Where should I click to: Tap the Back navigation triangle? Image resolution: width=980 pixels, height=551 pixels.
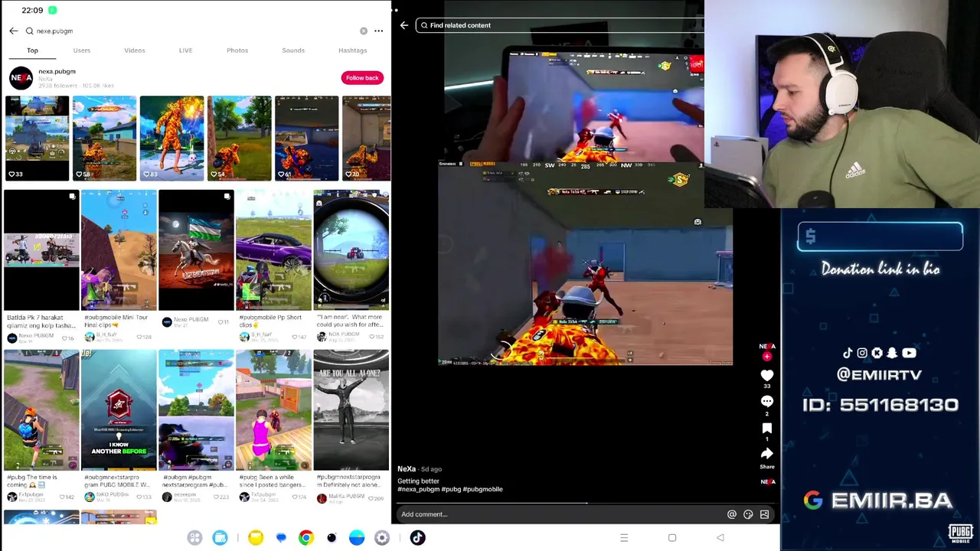pos(720,538)
